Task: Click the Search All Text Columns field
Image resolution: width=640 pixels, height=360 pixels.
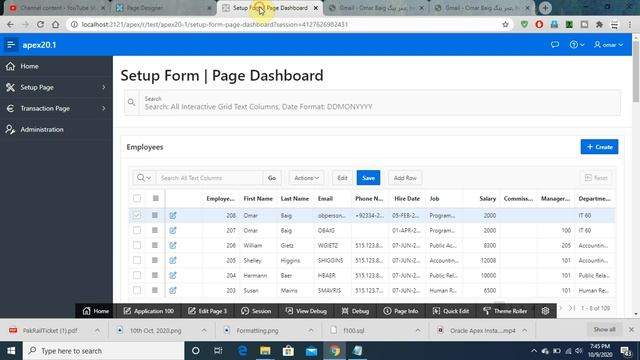Action: coord(210,178)
